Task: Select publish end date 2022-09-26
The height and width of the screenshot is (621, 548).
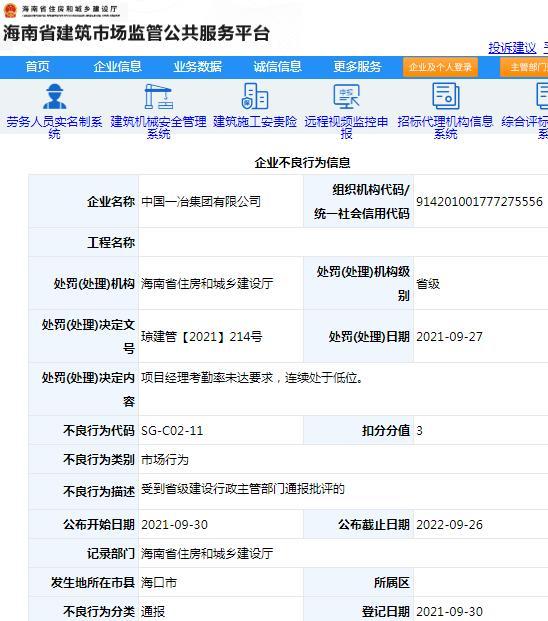Action: tap(449, 525)
